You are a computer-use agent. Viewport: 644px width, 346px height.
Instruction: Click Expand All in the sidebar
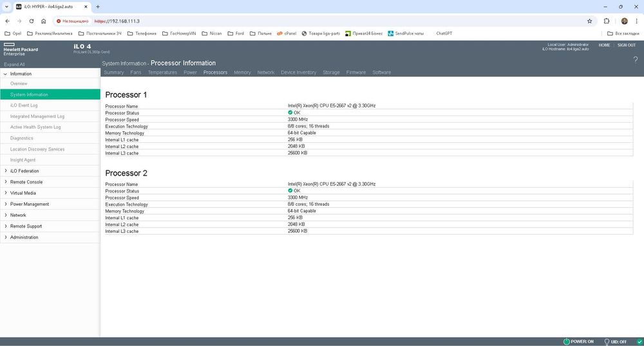(x=14, y=64)
